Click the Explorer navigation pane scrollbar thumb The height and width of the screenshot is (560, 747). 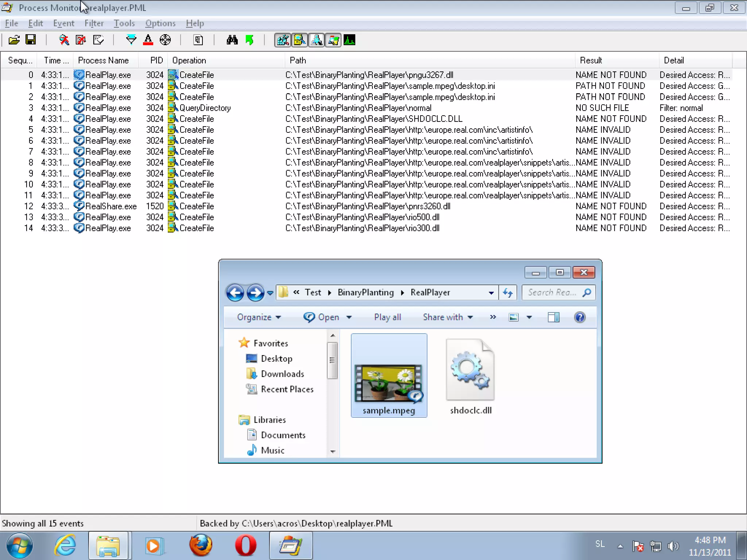tap(332, 360)
